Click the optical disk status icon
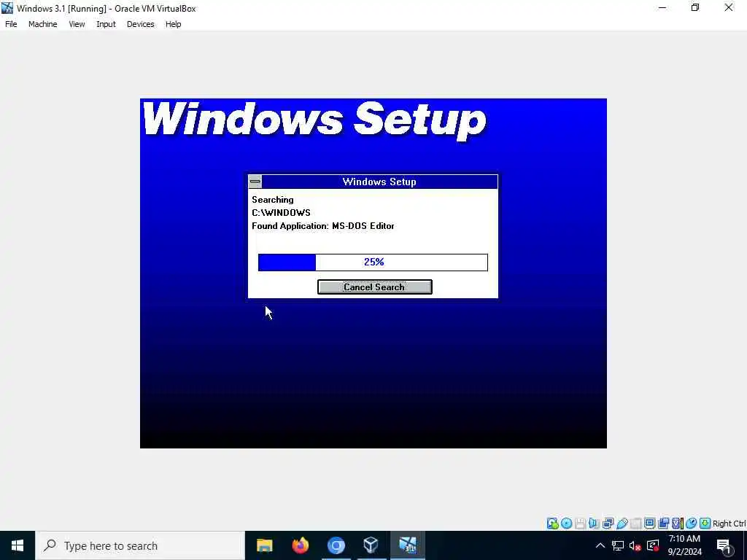The height and width of the screenshot is (560, 747). [x=566, y=524]
